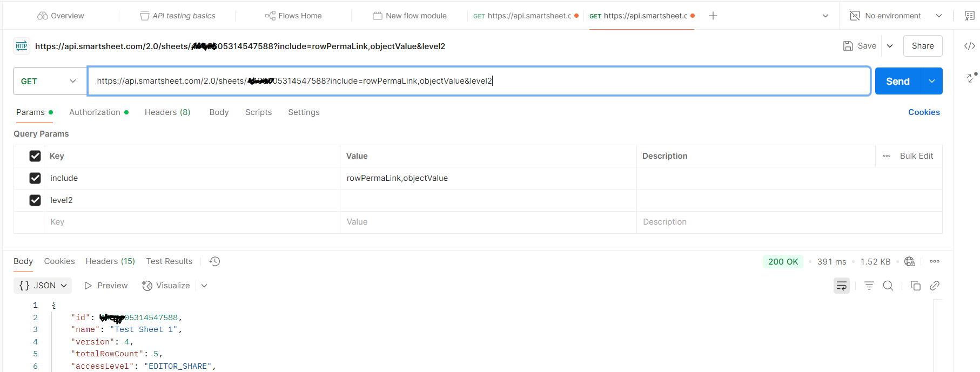This screenshot has width=980, height=372.
Task: Add a new request tab with plus icon
Action: pos(713,16)
